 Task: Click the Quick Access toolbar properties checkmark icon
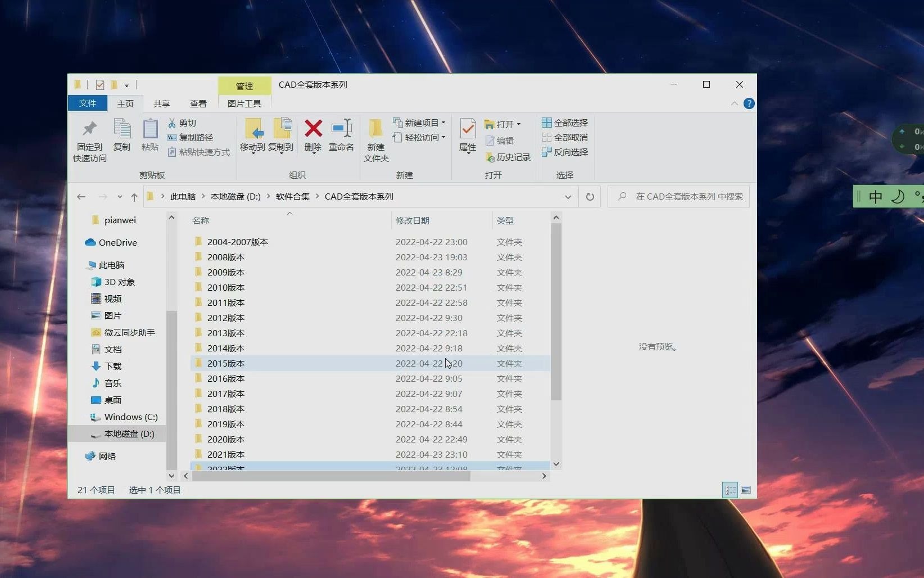100,85
